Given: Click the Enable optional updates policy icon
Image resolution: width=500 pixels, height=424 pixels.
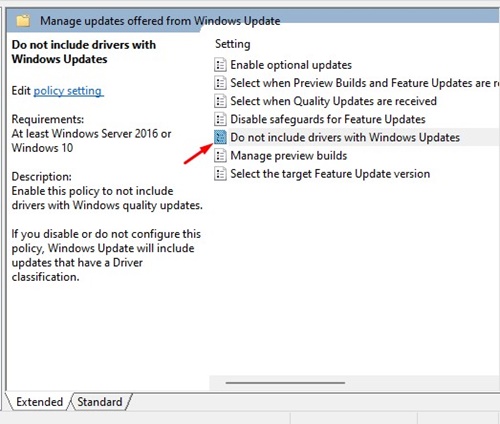Looking at the screenshot, I should point(220,65).
